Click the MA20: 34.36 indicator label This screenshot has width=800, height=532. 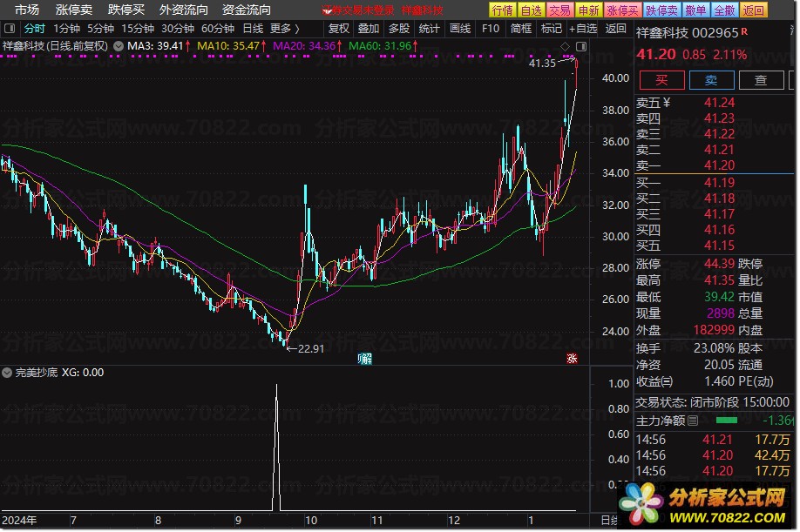[307, 46]
